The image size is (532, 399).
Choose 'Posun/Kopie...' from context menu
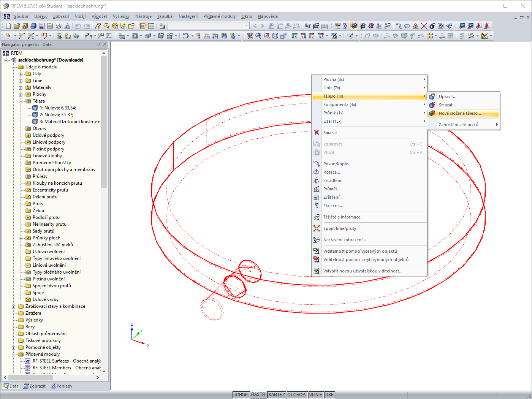[x=369, y=164]
